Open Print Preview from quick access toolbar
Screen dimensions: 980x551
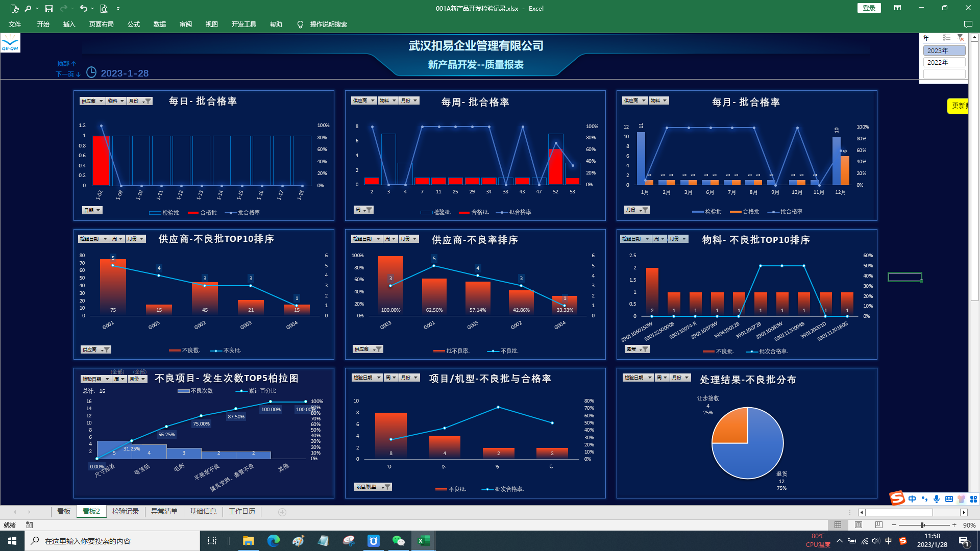(104, 9)
